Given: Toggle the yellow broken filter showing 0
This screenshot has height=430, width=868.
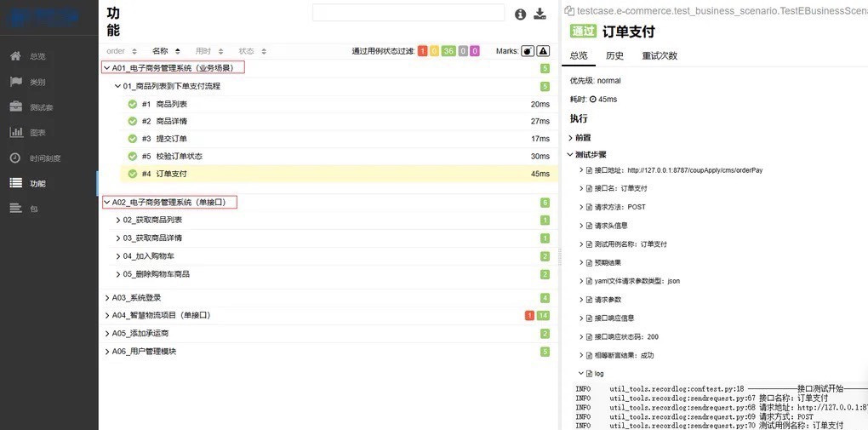Looking at the screenshot, I should coord(434,51).
